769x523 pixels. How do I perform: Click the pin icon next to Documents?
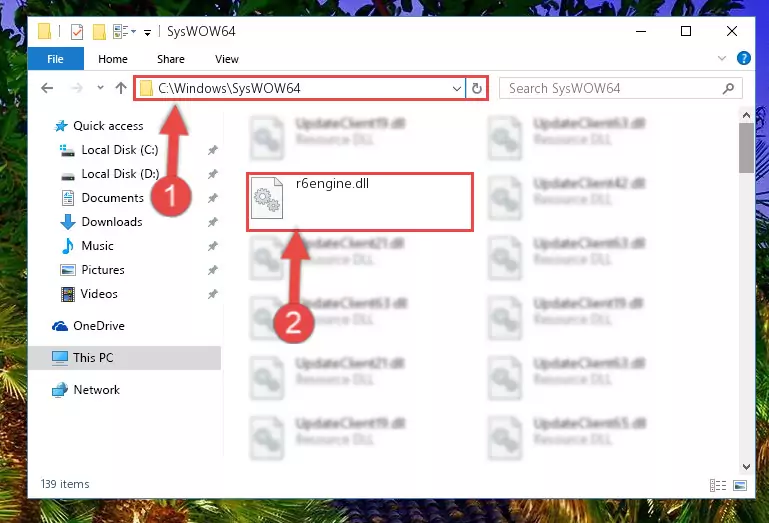pyautogui.click(x=212, y=198)
